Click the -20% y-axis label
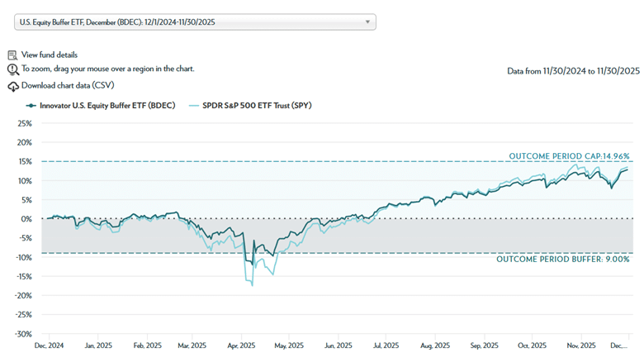Screen dimensions: 644x358 [24, 296]
